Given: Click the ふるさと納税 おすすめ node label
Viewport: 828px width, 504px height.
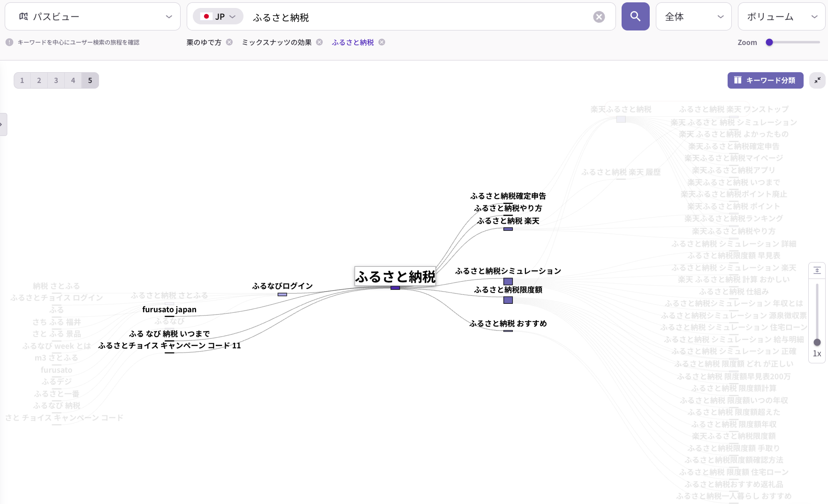Looking at the screenshot, I should [508, 323].
